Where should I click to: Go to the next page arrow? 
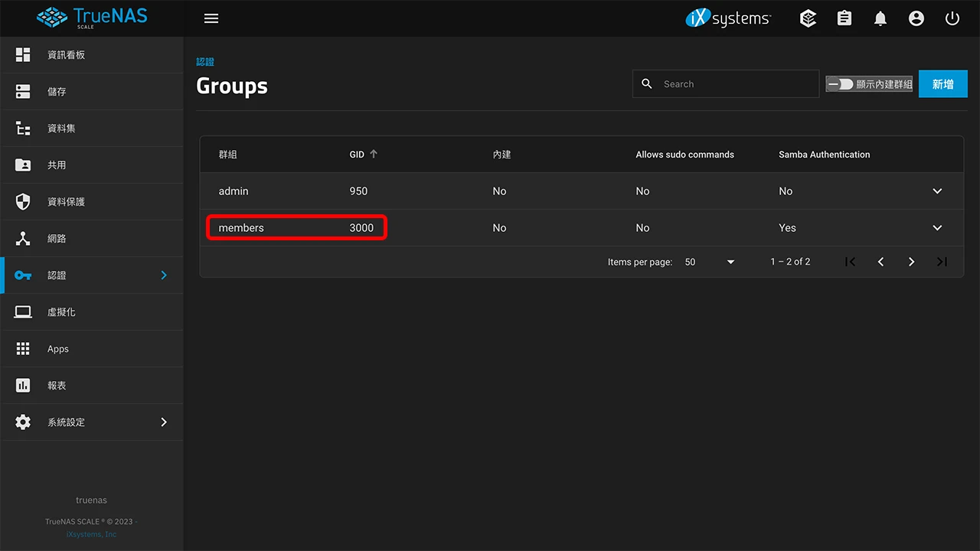point(911,262)
